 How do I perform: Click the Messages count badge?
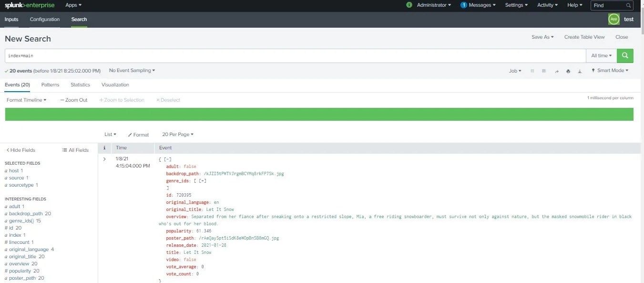(463, 5)
